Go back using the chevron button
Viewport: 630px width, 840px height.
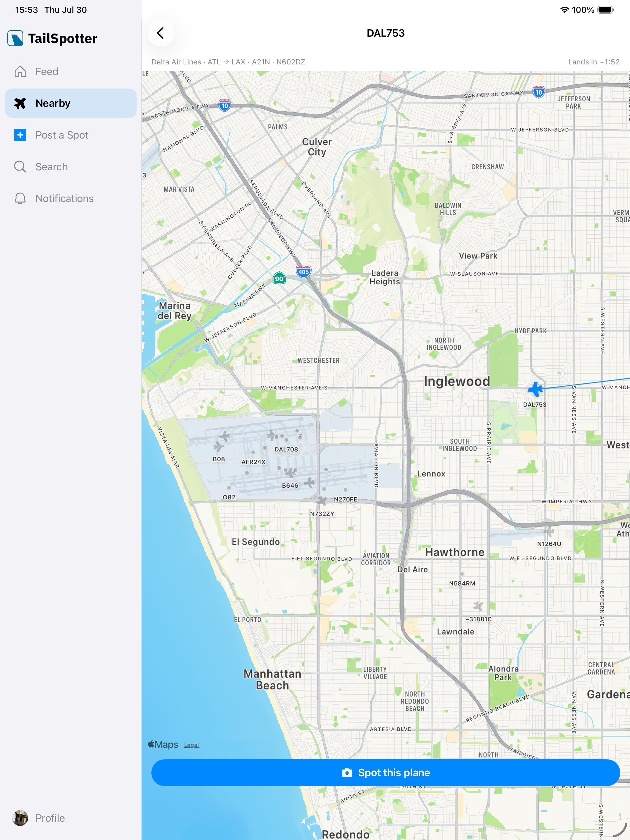161,33
